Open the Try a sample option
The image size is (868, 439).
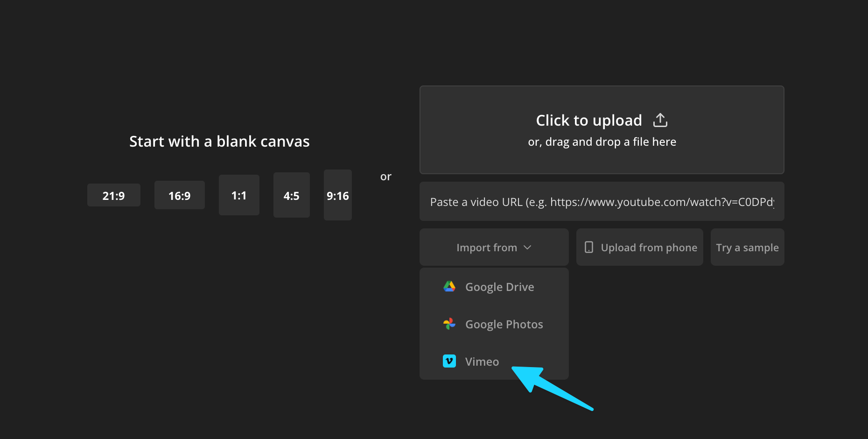tap(747, 248)
